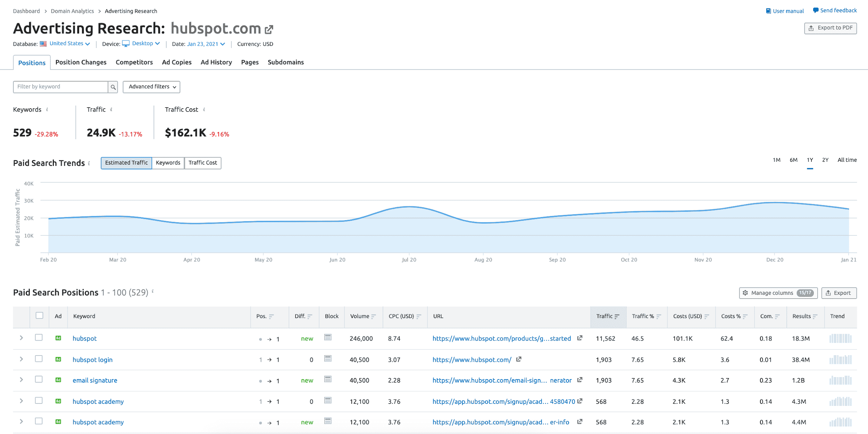Click the green Ad icon for hubspot row
This screenshot has height=434, width=868.
58,338
